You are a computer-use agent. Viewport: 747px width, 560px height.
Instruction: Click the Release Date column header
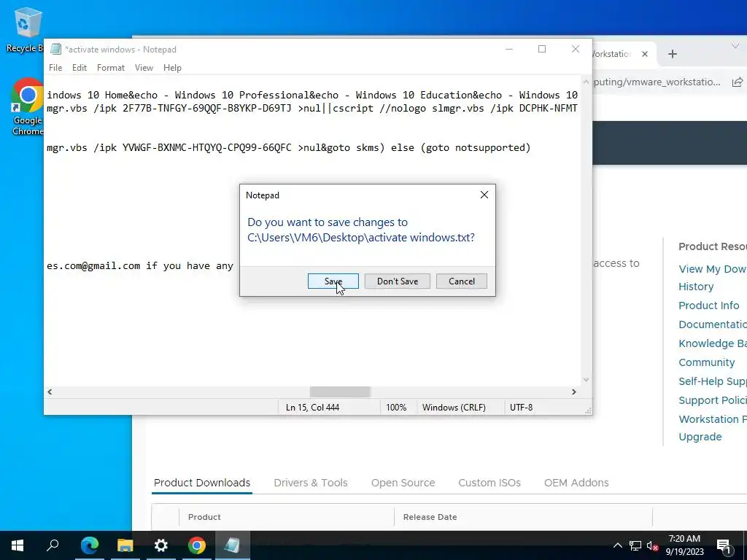click(x=430, y=517)
